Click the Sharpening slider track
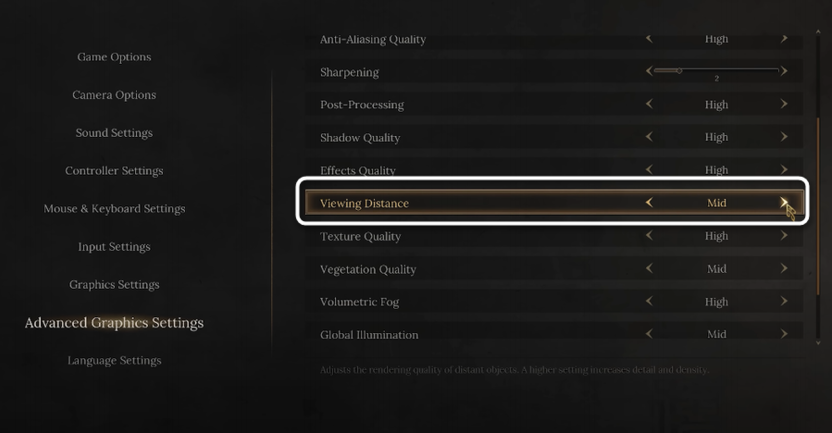832x433 pixels. point(716,70)
